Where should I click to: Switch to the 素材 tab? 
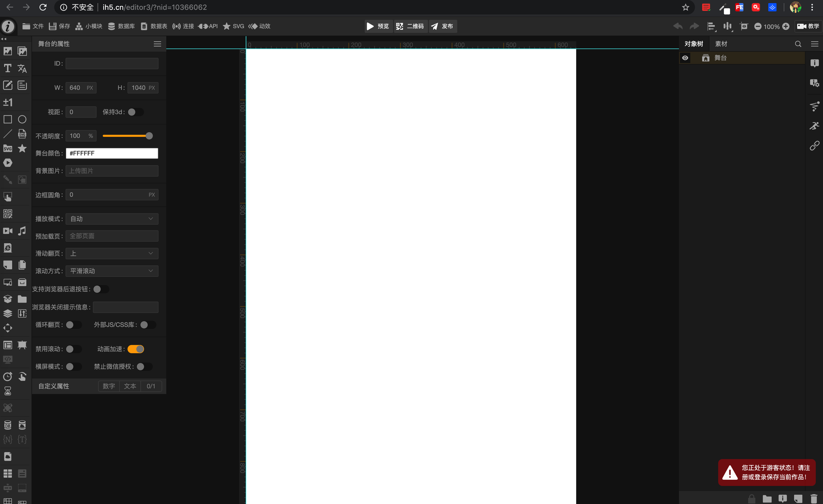click(x=721, y=44)
